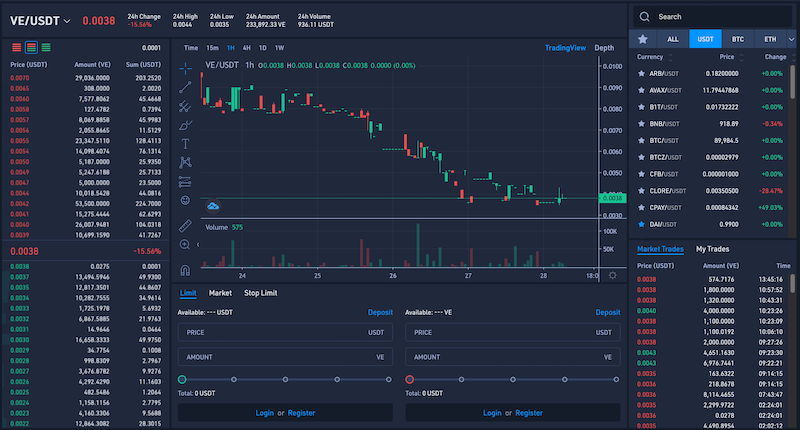Open the emoji icons tool

[185, 200]
